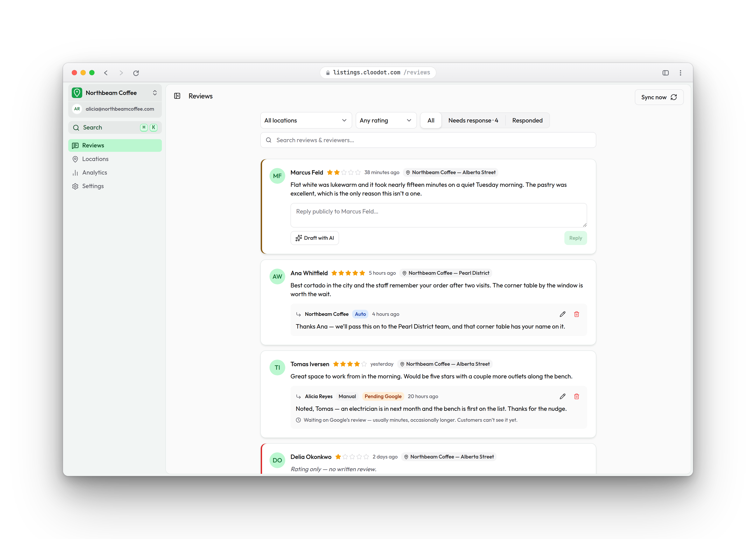Click the browser back arrow
The width and height of the screenshot is (756, 539).
[106, 73]
